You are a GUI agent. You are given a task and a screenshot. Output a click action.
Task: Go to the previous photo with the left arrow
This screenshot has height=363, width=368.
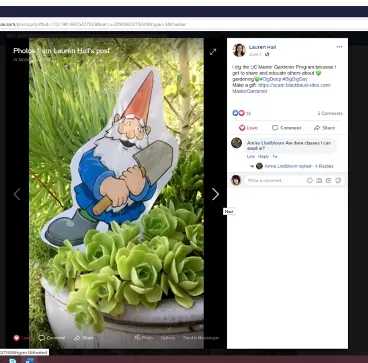pos(17,194)
